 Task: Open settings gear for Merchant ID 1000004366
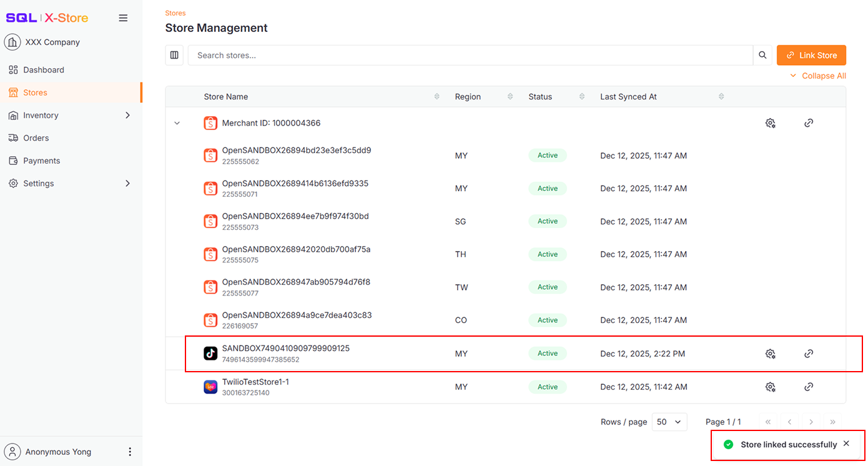[x=770, y=123]
